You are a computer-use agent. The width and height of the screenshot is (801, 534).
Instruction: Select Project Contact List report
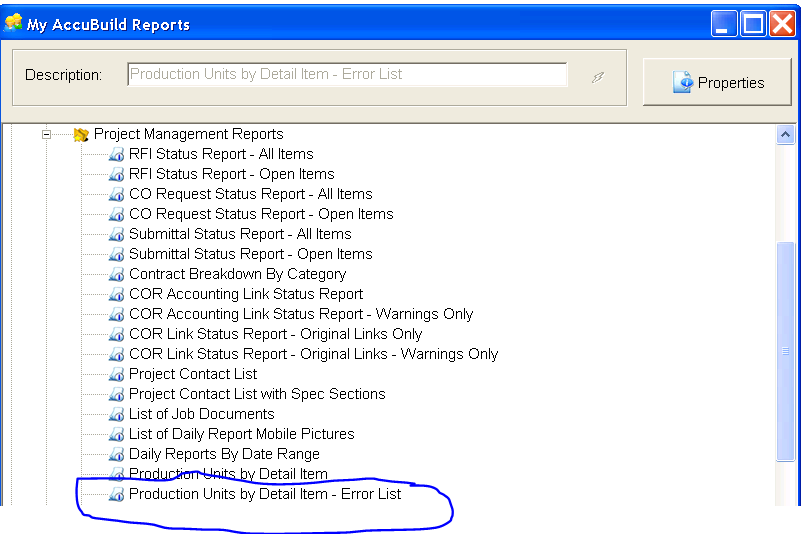click(193, 374)
